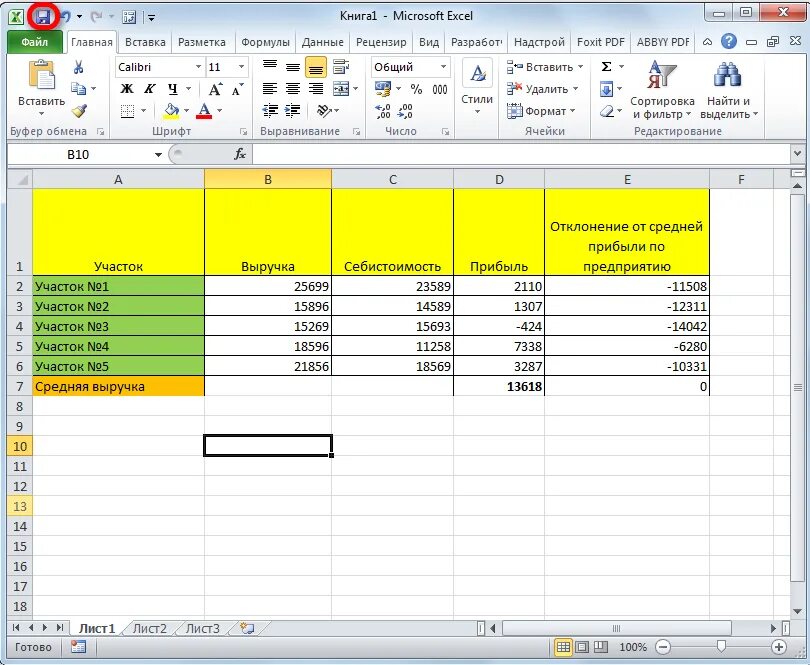Increase the font size
The width and height of the screenshot is (810, 665).
[x=215, y=89]
